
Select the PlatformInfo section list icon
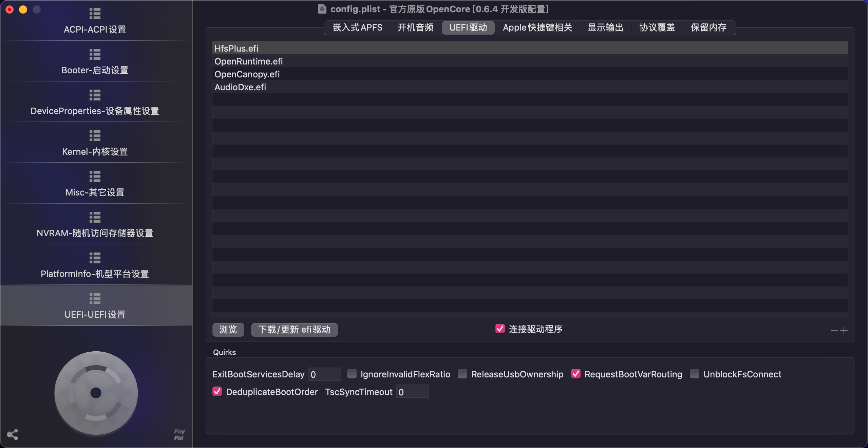(95, 258)
